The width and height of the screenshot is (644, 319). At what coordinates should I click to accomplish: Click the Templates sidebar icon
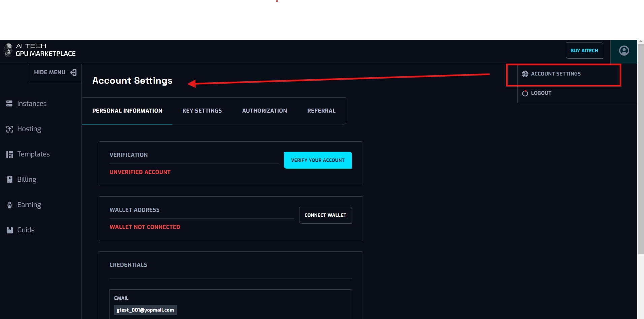pyautogui.click(x=9, y=154)
